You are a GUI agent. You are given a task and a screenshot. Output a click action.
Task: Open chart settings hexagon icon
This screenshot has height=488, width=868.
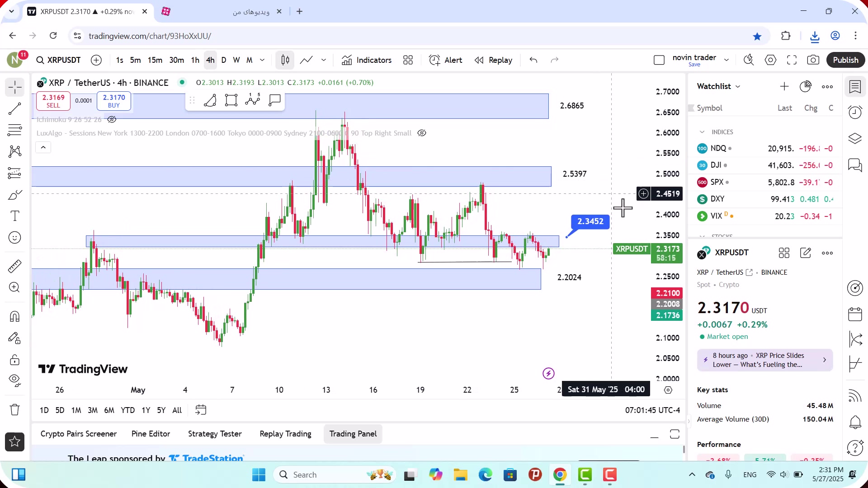tap(771, 60)
